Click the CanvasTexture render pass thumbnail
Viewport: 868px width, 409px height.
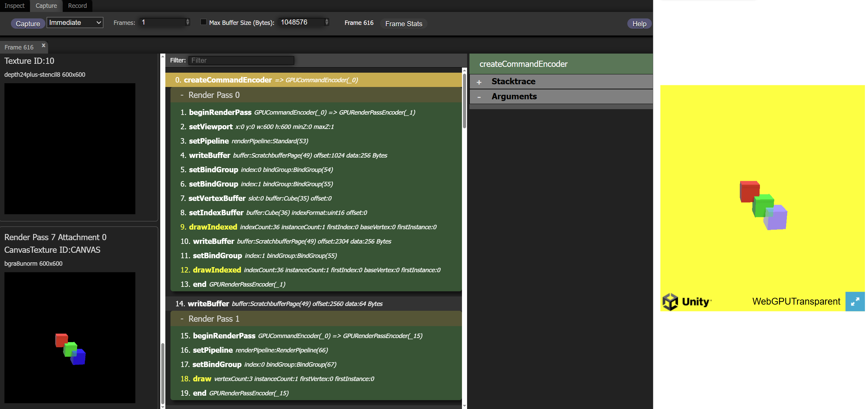tap(70, 337)
